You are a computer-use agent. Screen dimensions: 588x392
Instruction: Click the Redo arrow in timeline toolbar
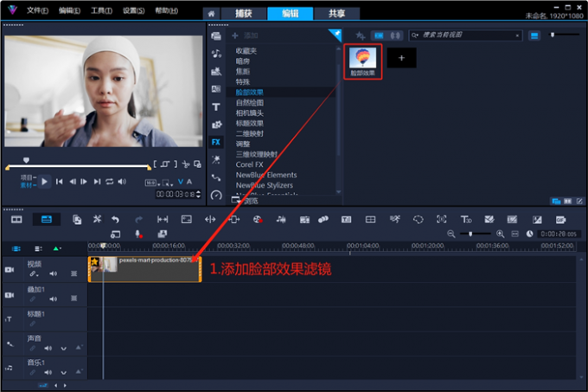[138, 220]
